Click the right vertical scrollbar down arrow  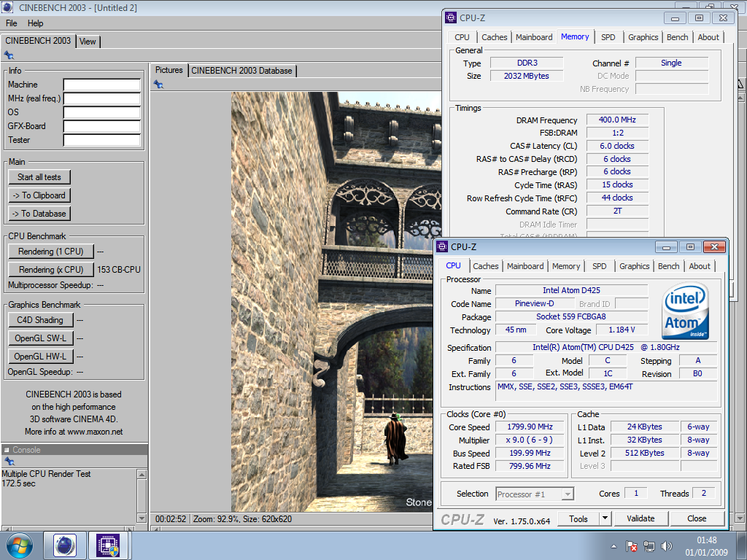740,518
